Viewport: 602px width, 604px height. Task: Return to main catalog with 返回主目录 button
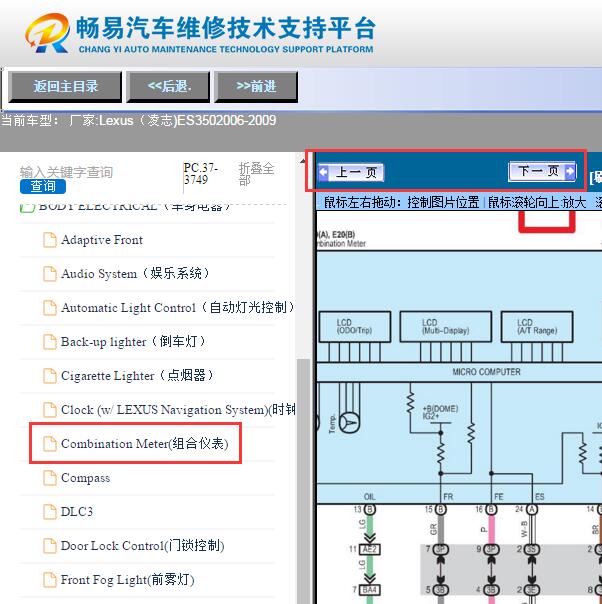(x=65, y=86)
